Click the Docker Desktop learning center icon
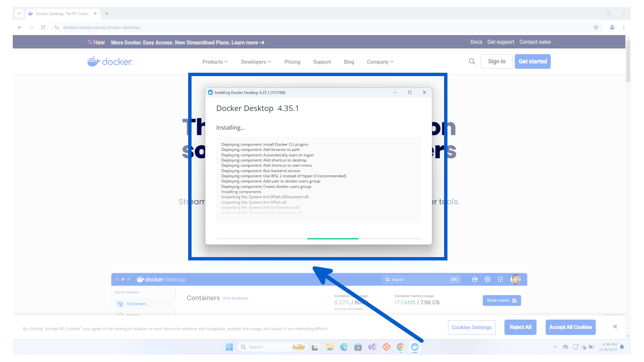This screenshot has width=644, height=362. pos(474,279)
